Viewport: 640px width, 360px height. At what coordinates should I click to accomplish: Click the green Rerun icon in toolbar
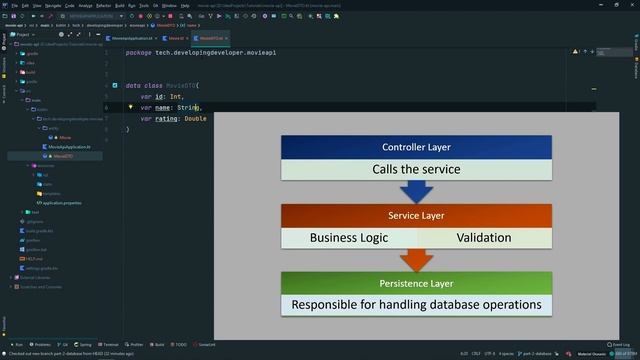click(x=132, y=16)
